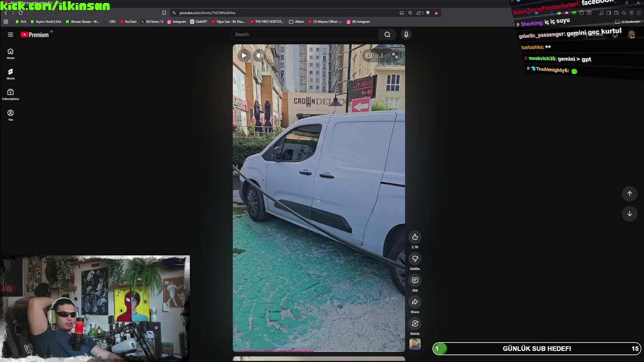Open the 356 comments panel
Image resolution: width=644 pixels, height=362 pixels.
[415, 280]
